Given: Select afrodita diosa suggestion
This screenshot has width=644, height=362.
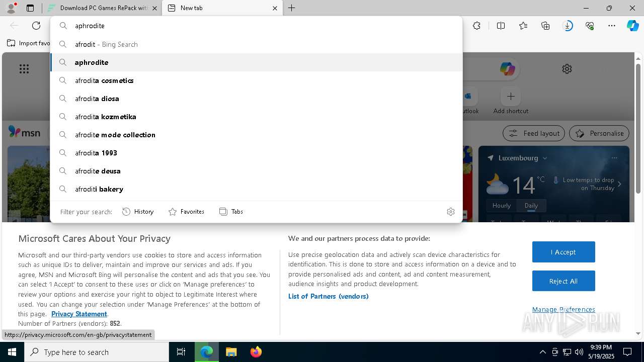Looking at the screenshot, I should (x=256, y=99).
